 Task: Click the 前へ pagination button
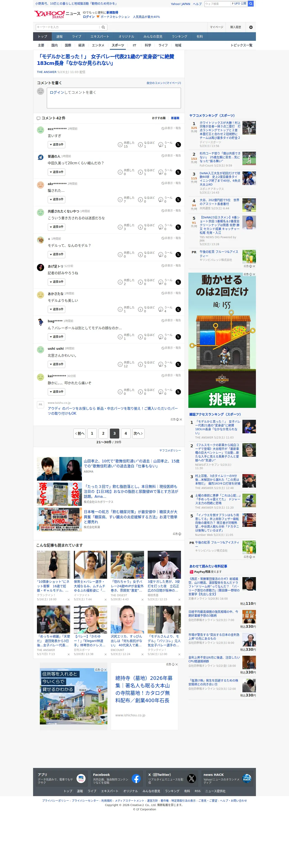click(80, 434)
